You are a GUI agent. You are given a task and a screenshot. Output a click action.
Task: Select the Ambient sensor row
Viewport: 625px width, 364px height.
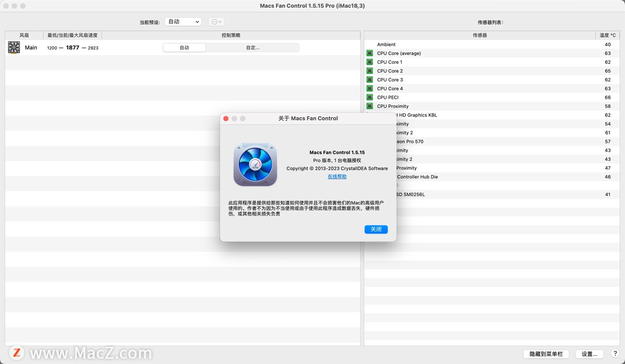pos(492,45)
